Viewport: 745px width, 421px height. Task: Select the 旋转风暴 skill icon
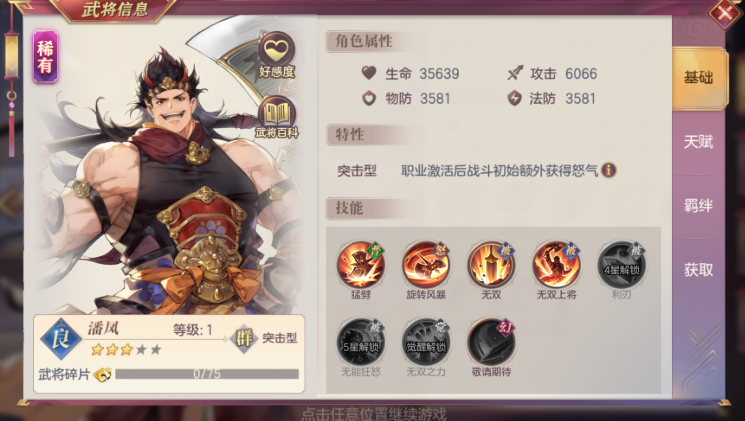pos(426,264)
